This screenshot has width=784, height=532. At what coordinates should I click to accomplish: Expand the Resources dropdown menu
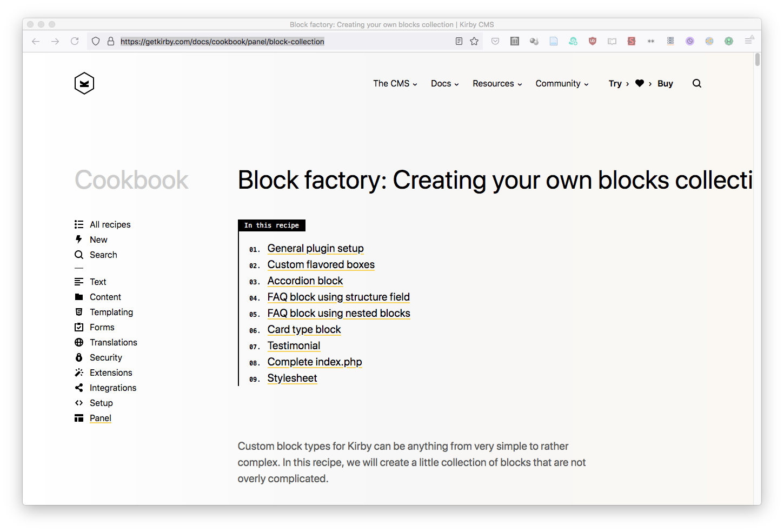click(x=497, y=83)
